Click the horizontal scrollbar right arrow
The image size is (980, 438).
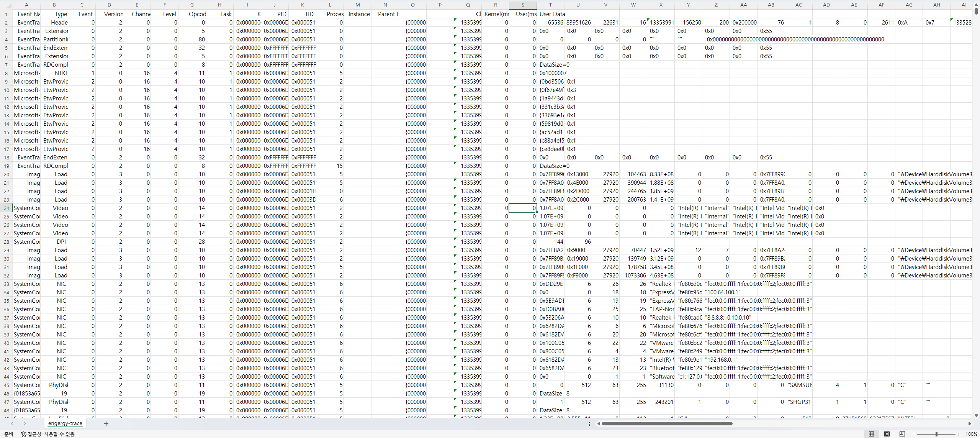click(968, 423)
